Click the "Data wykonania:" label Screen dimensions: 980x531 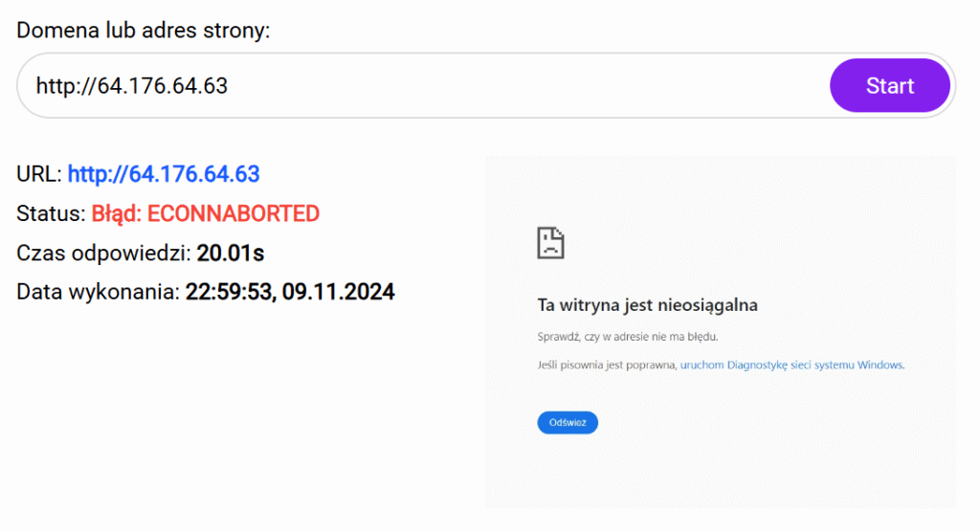point(98,292)
